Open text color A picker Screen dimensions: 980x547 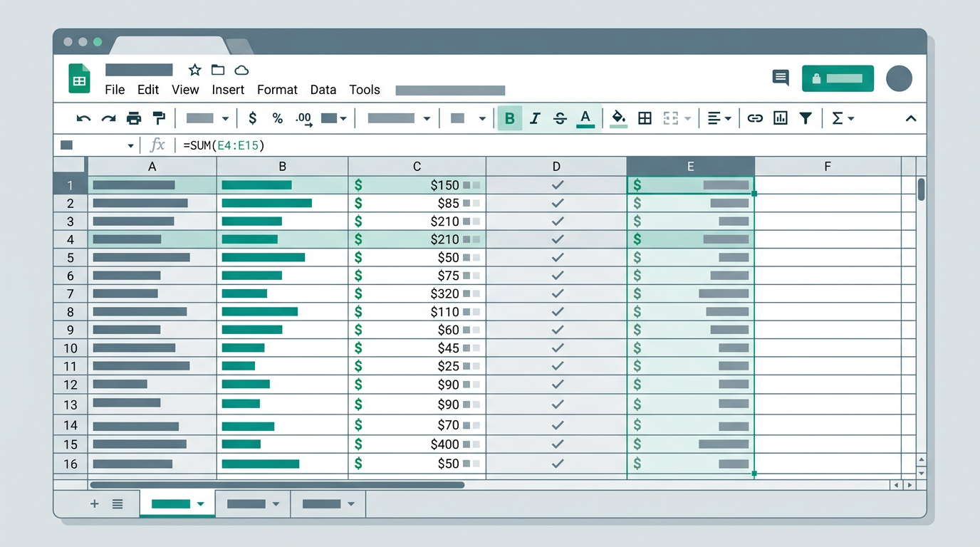coord(585,118)
